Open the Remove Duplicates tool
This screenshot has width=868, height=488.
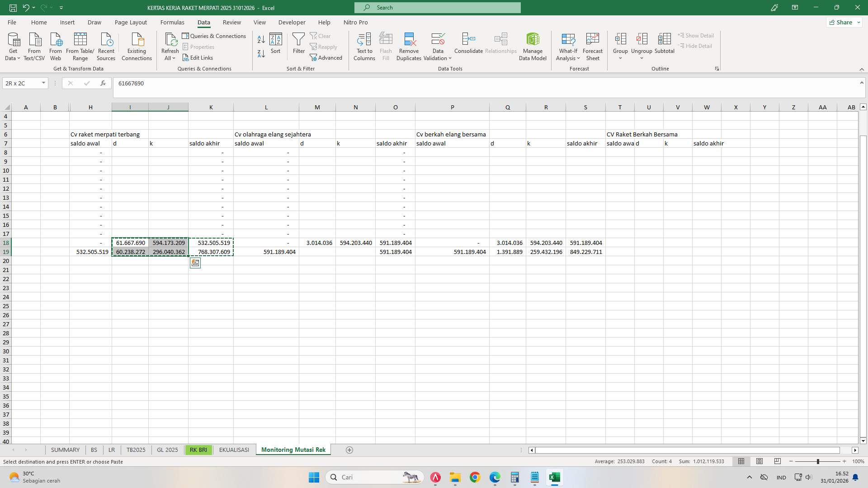408,45
